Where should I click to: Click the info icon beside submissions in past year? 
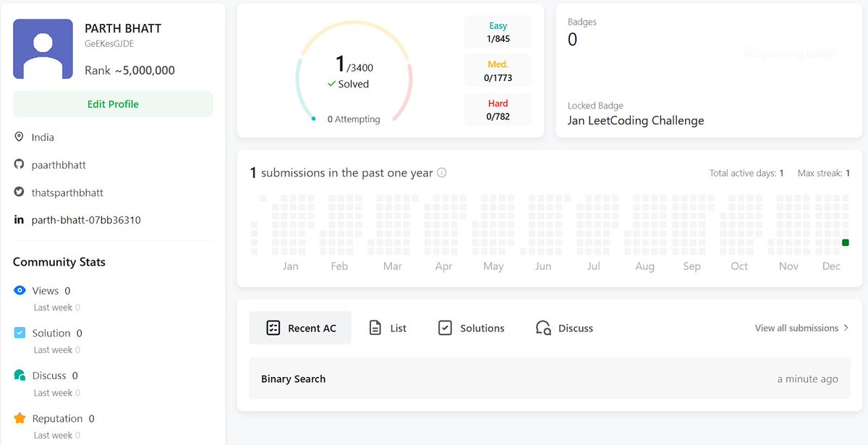442,173
